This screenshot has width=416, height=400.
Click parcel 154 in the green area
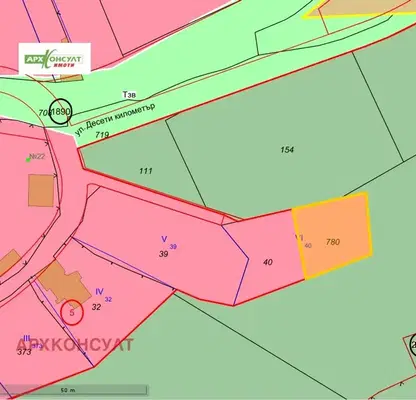tap(287, 150)
